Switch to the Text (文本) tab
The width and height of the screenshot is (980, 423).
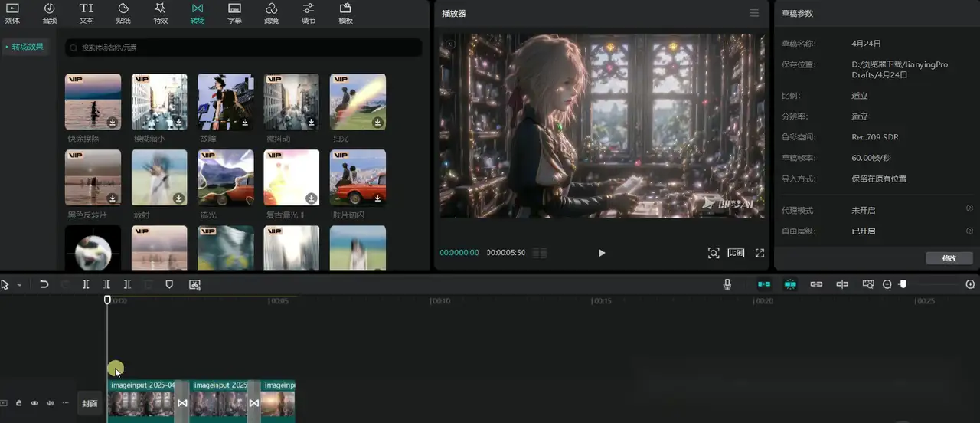(87, 13)
